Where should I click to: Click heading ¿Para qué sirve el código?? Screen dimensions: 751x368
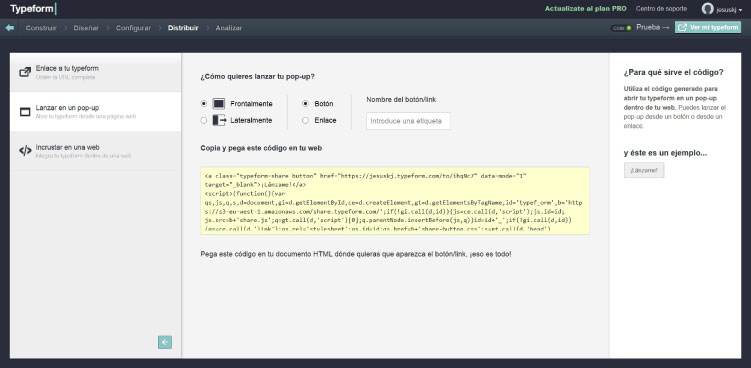(673, 72)
